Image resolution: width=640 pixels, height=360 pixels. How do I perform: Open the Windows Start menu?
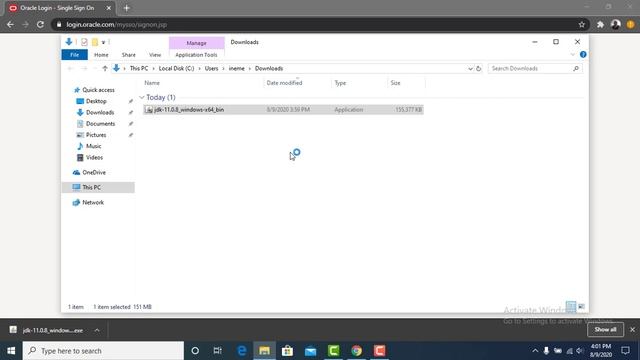click(11, 351)
